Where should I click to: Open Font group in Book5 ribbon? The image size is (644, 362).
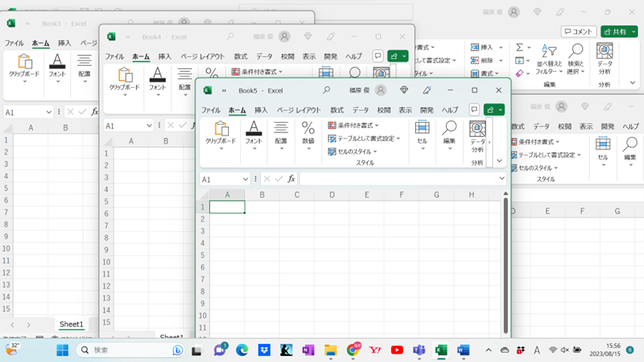pyautogui.click(x=253, y=136)
